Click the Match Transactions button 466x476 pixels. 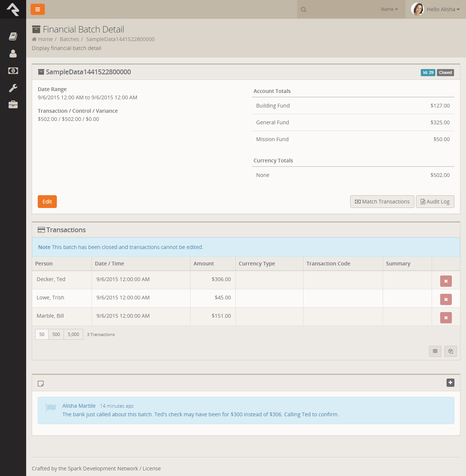point(382,202)
